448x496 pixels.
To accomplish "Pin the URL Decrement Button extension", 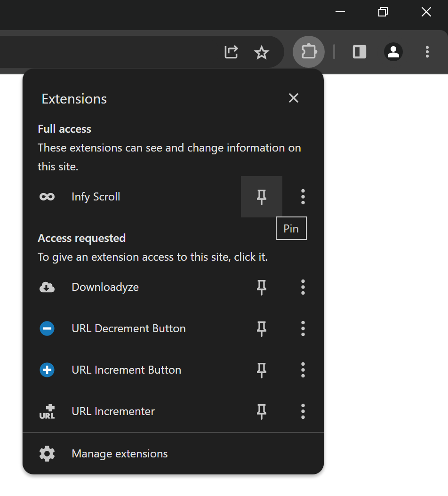I will coord(261,328).
